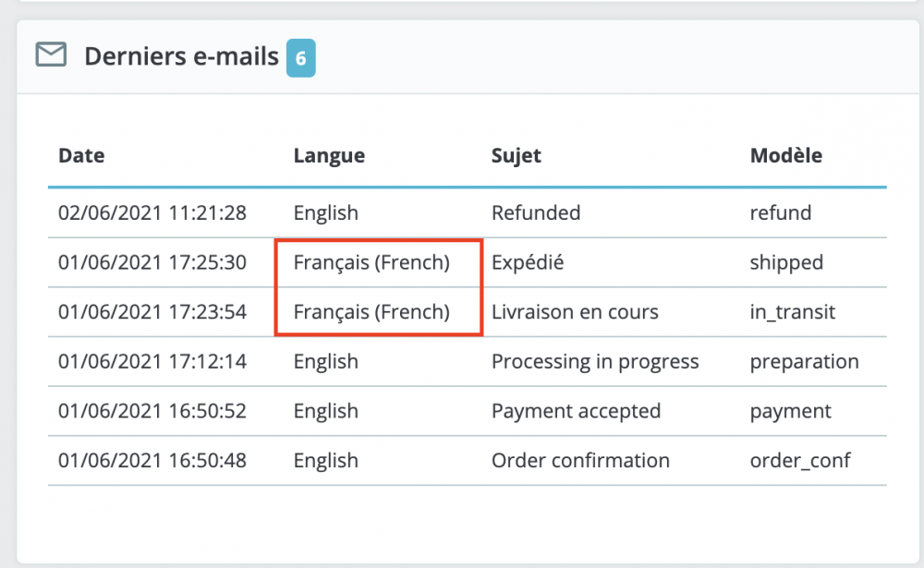Select the Langue column header
The width and height of the screenshot is (924, 568).
coord(329,156)
